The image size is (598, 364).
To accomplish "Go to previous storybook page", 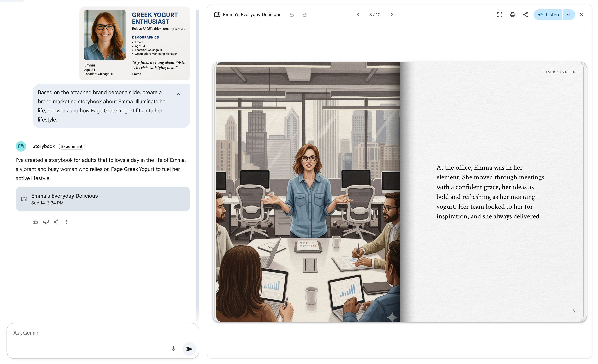I will [358, 15].
